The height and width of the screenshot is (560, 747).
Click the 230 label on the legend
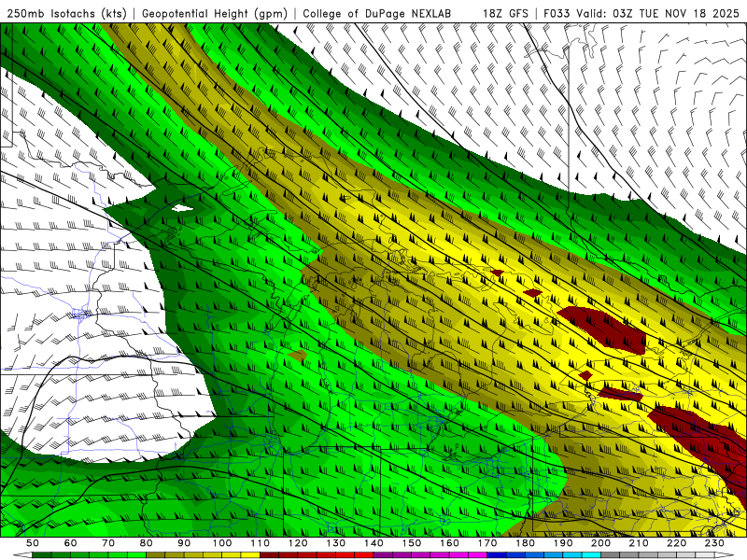[714, 543]
